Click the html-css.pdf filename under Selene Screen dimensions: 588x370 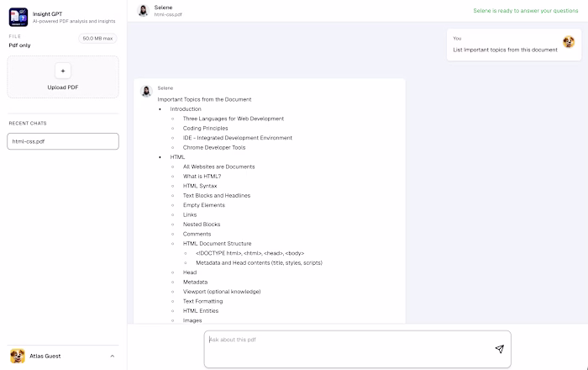point(168,14)
